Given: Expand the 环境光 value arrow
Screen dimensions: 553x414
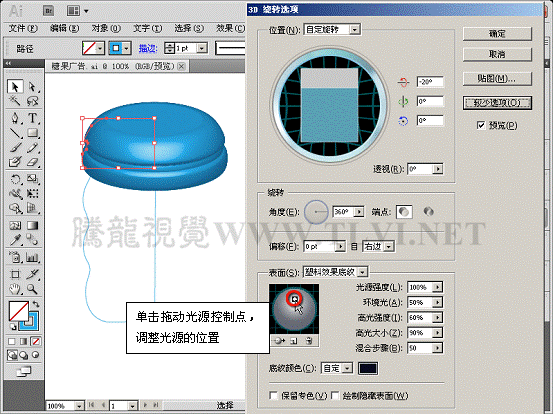Looking at the screenshot, I should tap(437, 303).
